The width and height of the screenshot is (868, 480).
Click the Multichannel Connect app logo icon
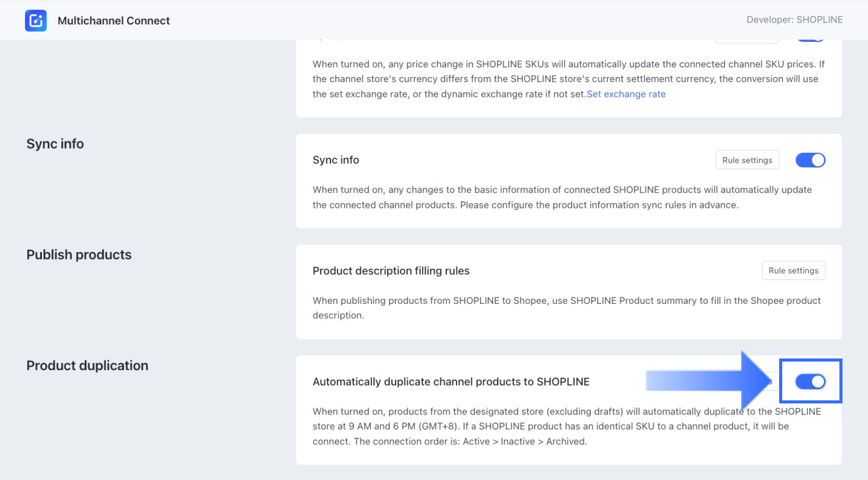36,20
